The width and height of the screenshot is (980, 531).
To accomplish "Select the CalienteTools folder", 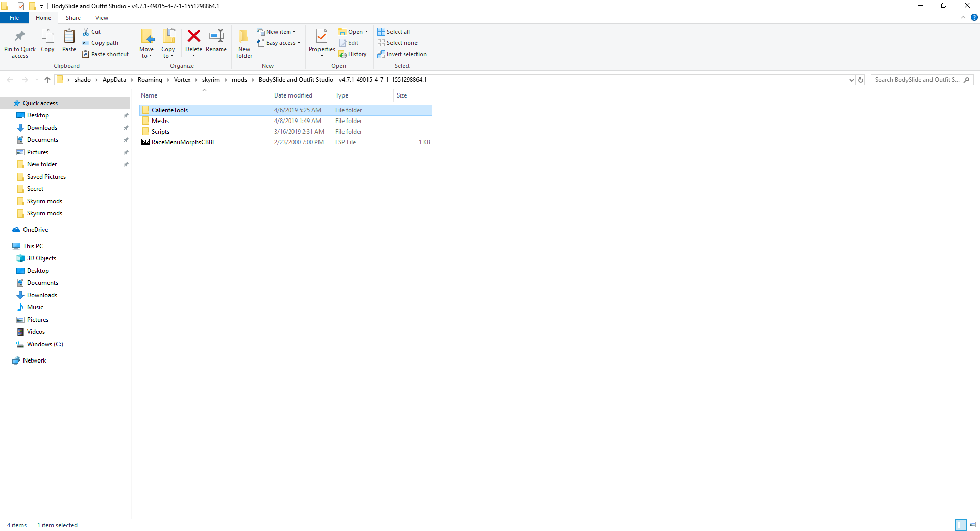I will [285, 110].
